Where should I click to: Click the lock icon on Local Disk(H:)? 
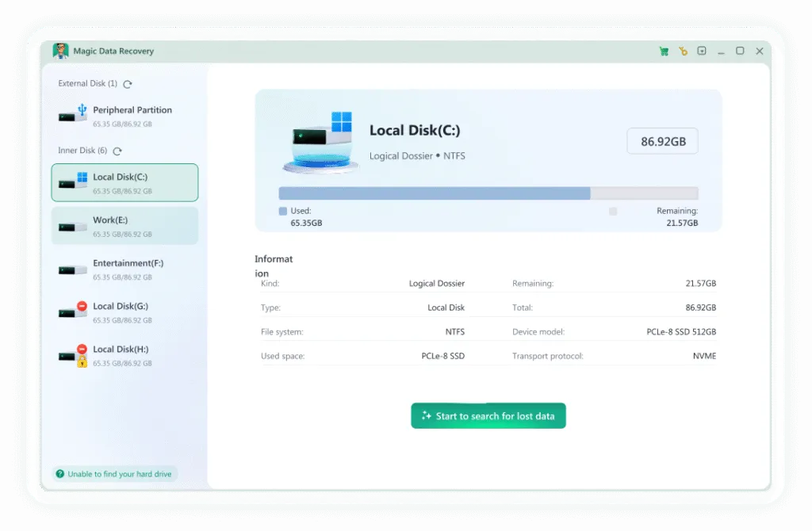click(x=82, y=362)
